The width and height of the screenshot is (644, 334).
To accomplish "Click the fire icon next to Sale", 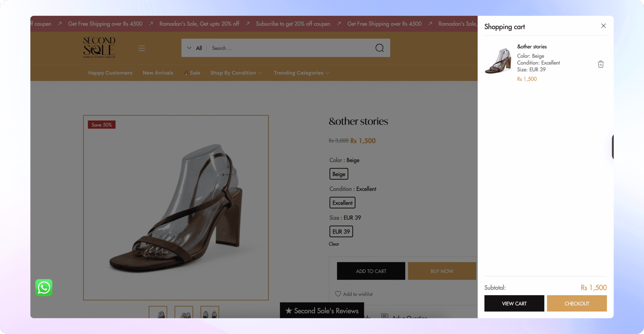I will (186, 73).
